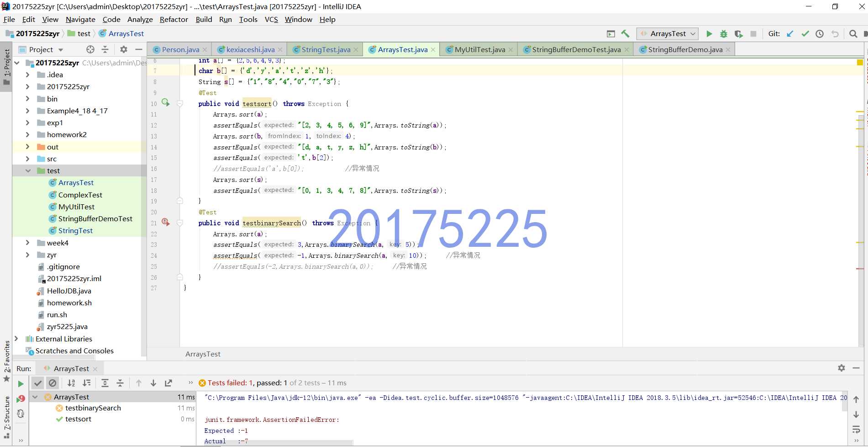Expand all test results
Viewport: 868px width, 447px height.
pos(105,383)
